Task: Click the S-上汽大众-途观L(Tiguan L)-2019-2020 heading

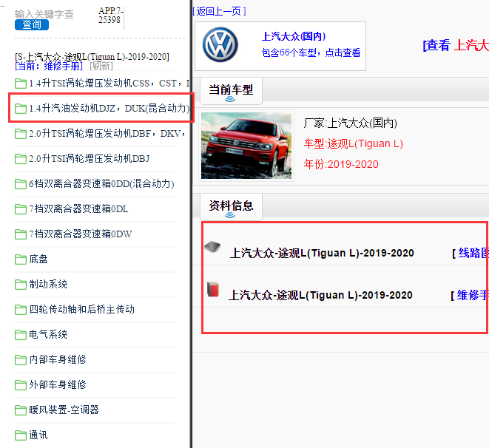Action: [x=92, y=57]
